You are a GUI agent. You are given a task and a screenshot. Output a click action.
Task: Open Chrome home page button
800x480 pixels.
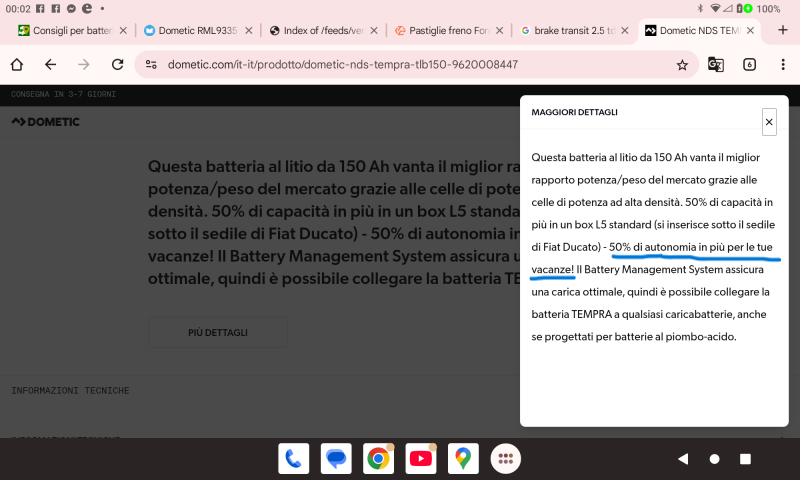[17, 65]
